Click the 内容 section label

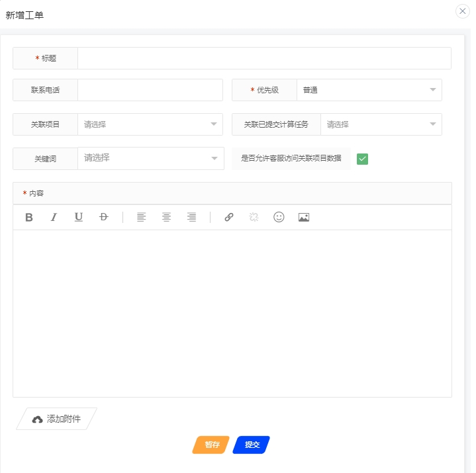(36, 193)
